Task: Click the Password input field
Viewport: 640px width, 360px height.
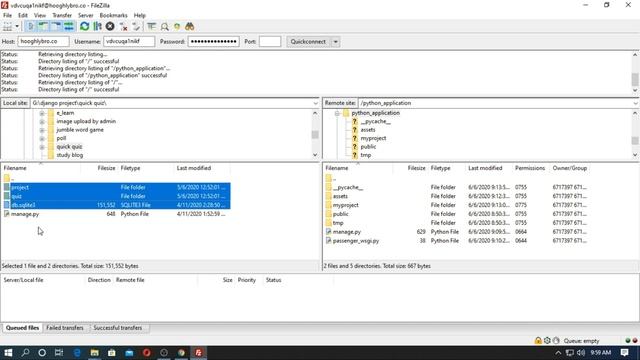Action: (213, 42)
